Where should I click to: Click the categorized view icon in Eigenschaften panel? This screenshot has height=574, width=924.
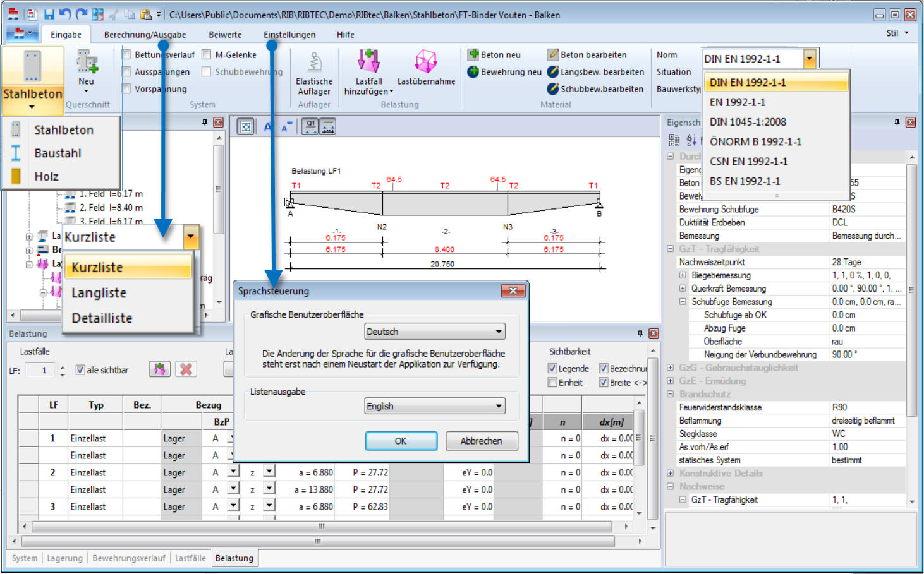click(674, 140)
